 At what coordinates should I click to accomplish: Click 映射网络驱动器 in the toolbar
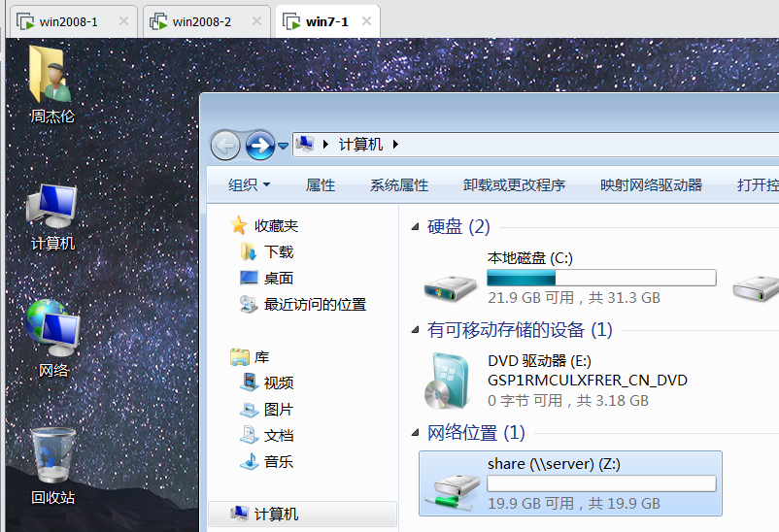pos(652,185)
